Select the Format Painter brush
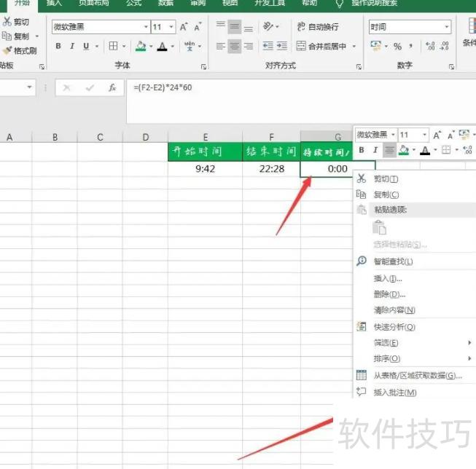476x469 pixels. (7, 50)
